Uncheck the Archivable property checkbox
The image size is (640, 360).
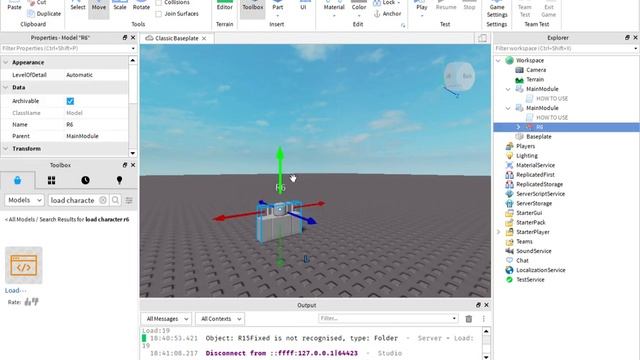[70, 101]
